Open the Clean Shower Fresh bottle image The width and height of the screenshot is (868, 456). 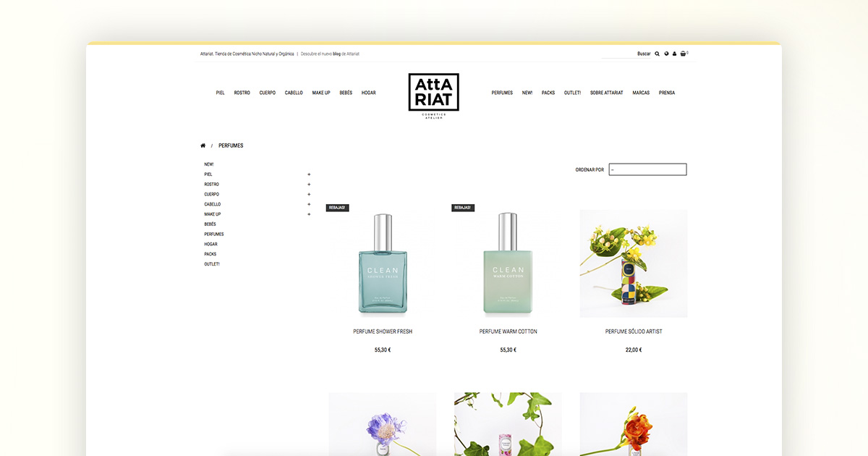(x=383, y=263)
